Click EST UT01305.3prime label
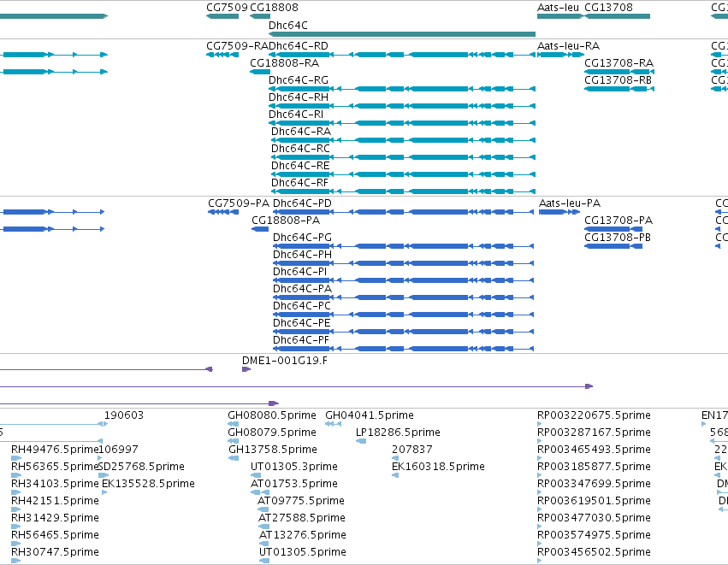The height and width of the screenshot is (565, 728). 294,467
